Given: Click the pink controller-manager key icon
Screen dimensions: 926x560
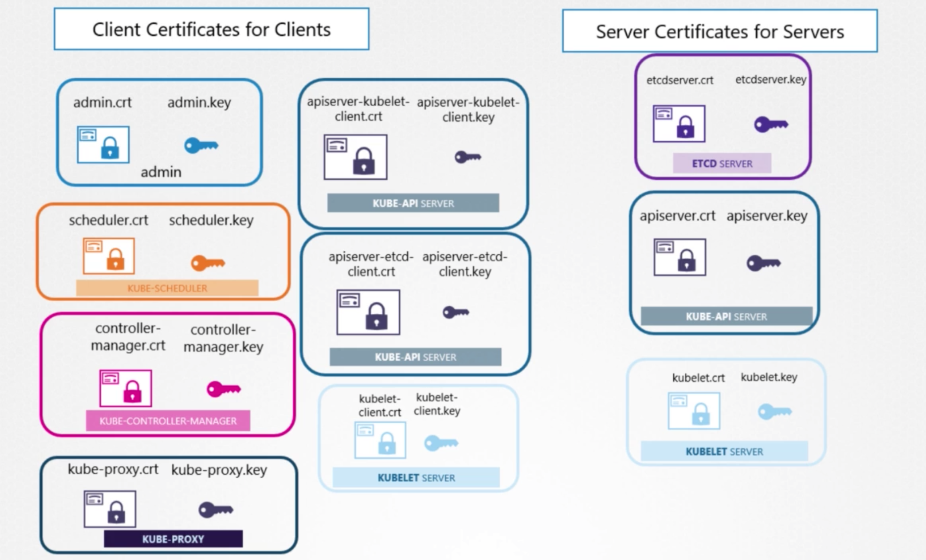Looking at the screenshot, I should [223, 389].
